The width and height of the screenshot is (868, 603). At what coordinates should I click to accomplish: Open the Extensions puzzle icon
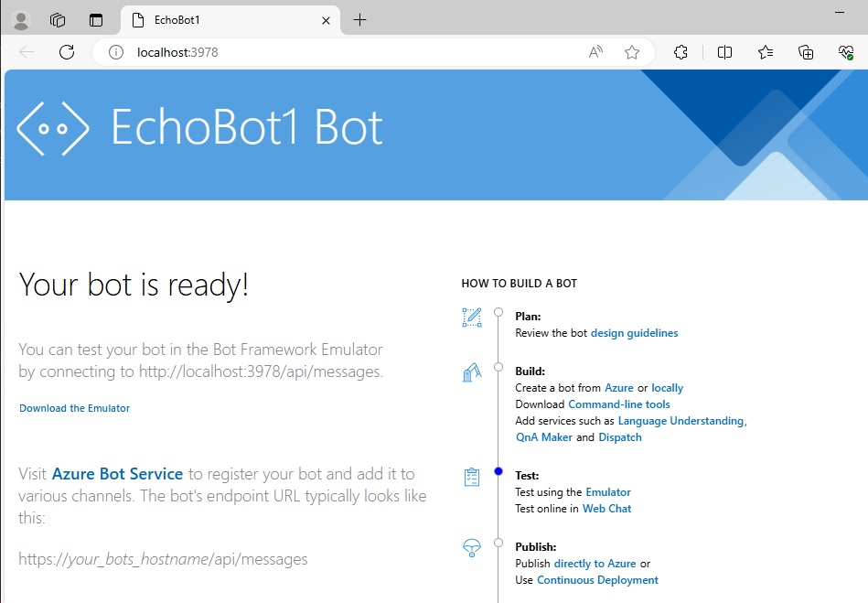[x=680, y=52]
